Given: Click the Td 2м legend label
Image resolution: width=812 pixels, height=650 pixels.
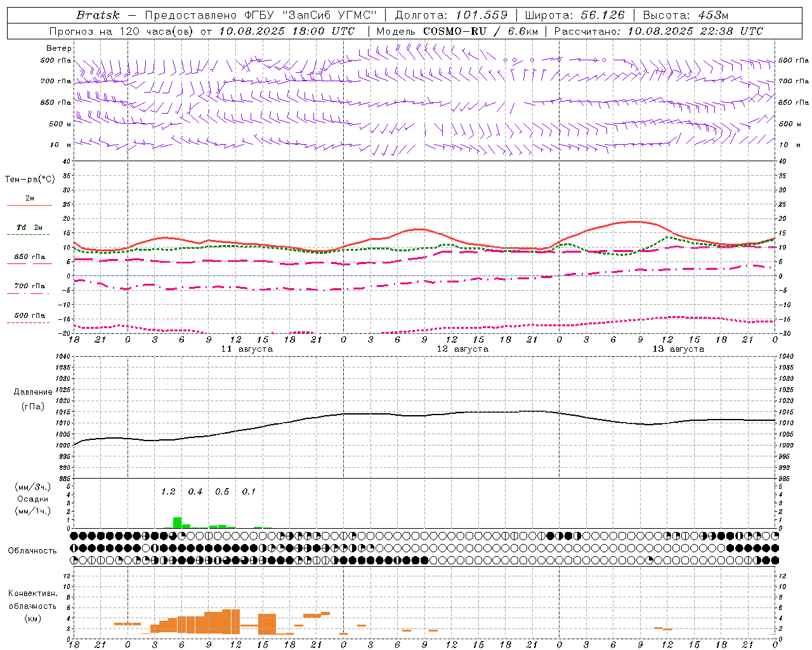Looking at the screenshot, I should [30, 227].
